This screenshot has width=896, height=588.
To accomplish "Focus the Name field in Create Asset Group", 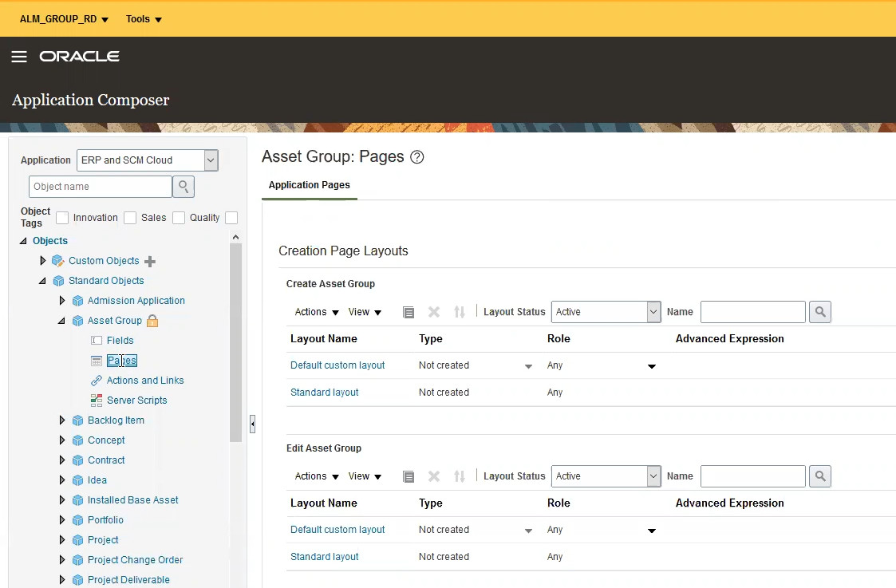I will coord(753,312).
